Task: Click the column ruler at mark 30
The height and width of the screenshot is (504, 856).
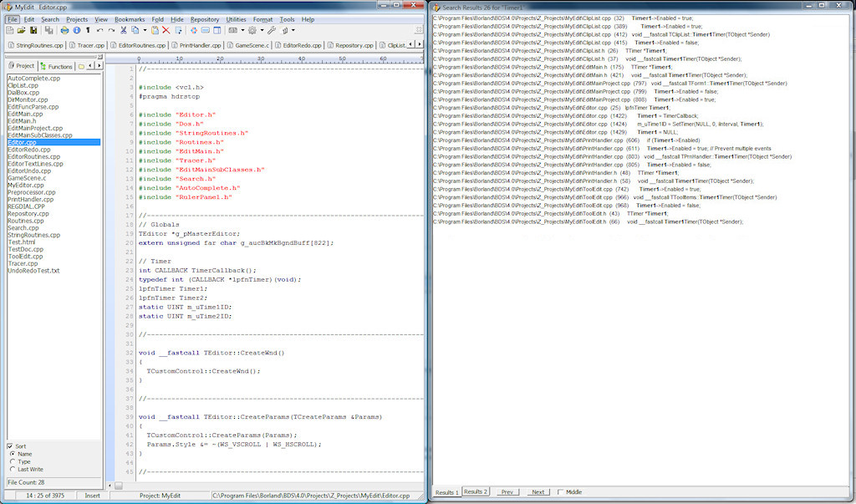Action: (x=261, y=59)
